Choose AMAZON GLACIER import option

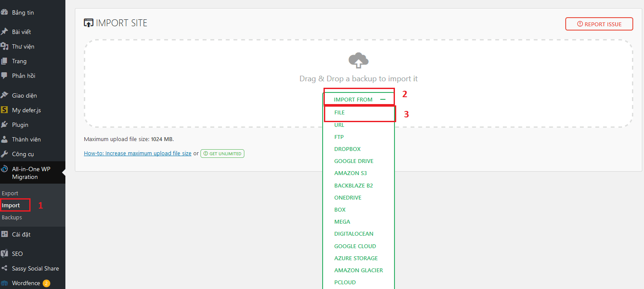point(358,270)
